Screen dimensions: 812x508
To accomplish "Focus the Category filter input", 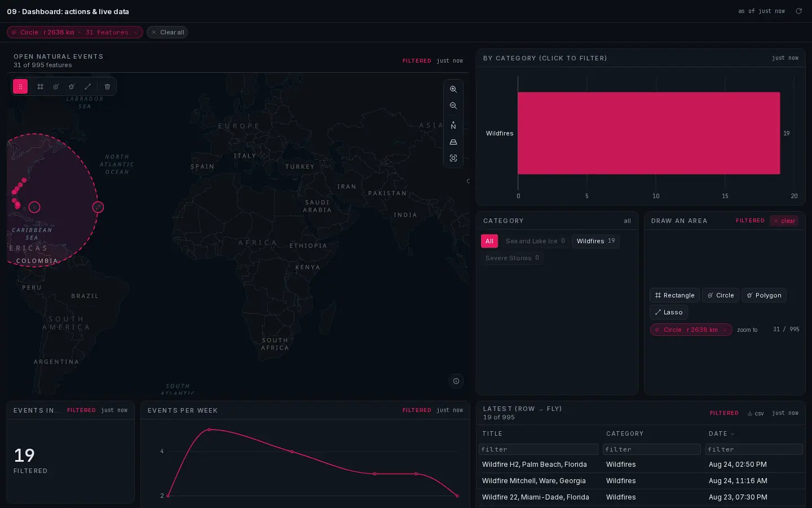I will click(x=652, y=449).
